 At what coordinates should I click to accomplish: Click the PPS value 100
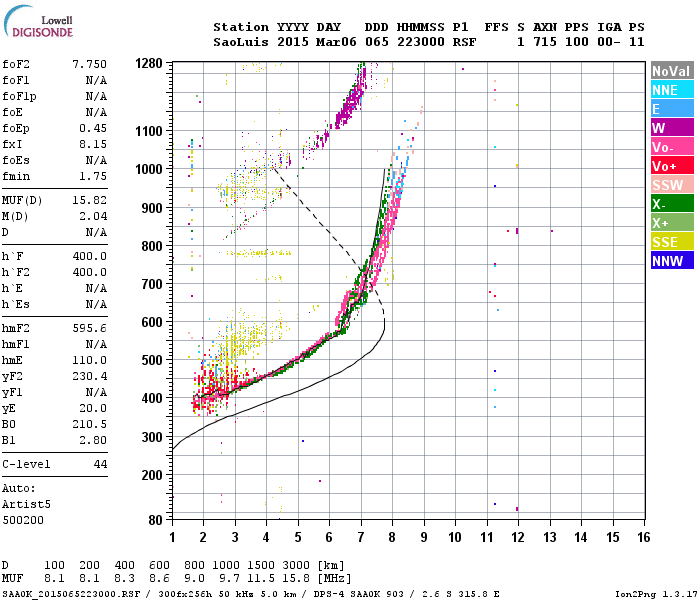(577, 42)
